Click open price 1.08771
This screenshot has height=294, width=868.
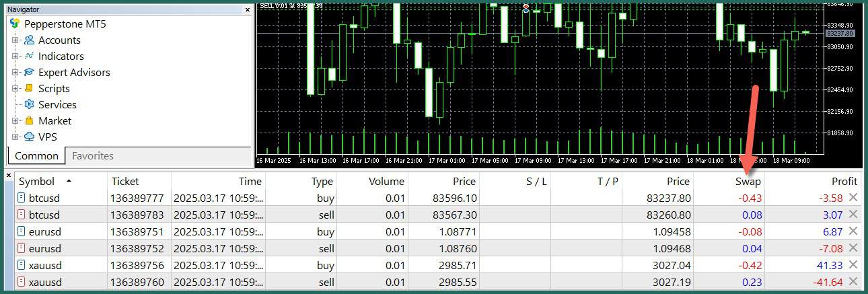[x=457, y=232]
